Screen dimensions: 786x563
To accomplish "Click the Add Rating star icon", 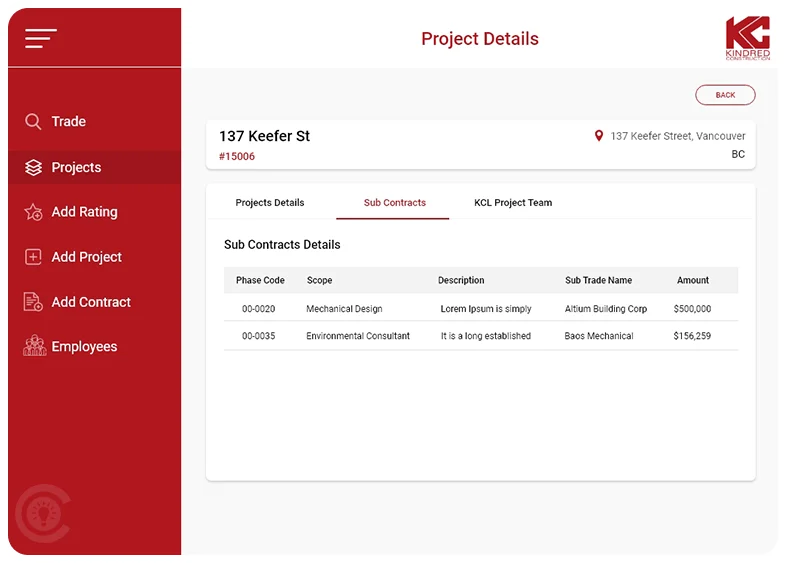I will (33, 212).
